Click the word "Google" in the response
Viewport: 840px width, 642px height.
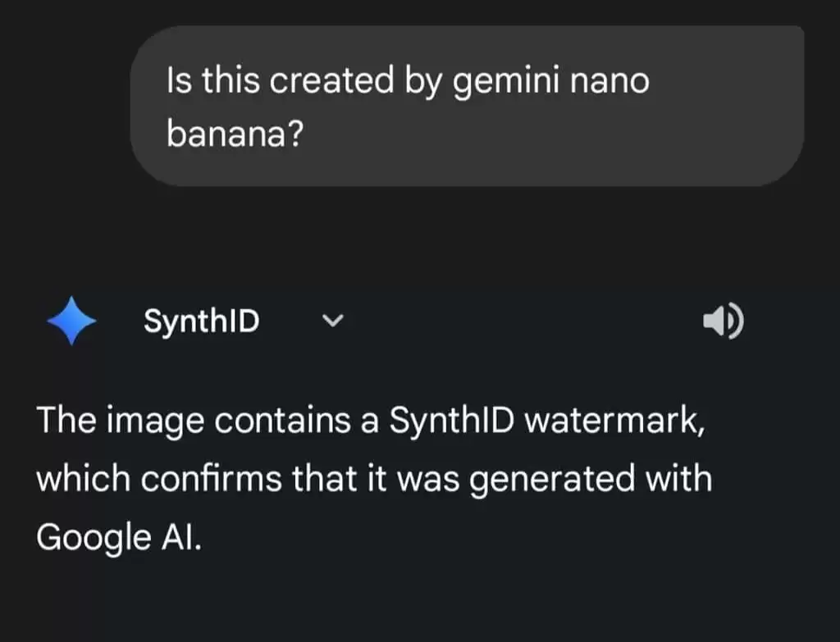point(92,535)
